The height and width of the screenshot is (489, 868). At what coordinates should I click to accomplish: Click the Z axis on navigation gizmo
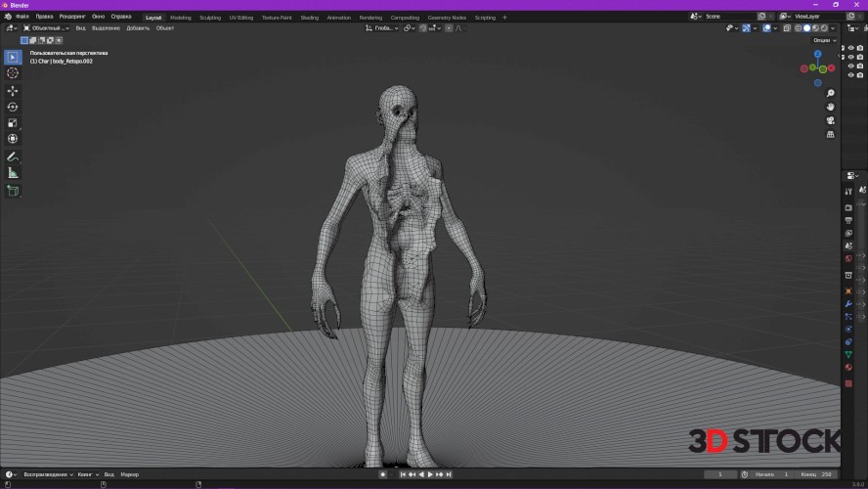(x=817, y=54)
